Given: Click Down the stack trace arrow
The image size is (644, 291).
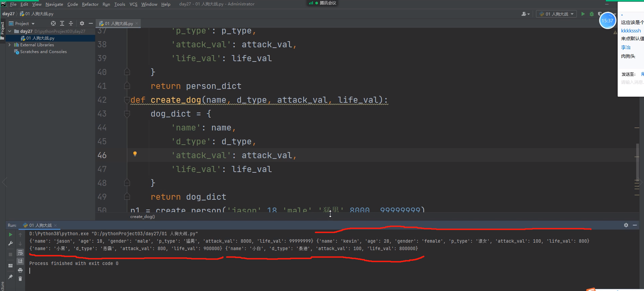Looking at the screenshot, I should coord(20,243).
